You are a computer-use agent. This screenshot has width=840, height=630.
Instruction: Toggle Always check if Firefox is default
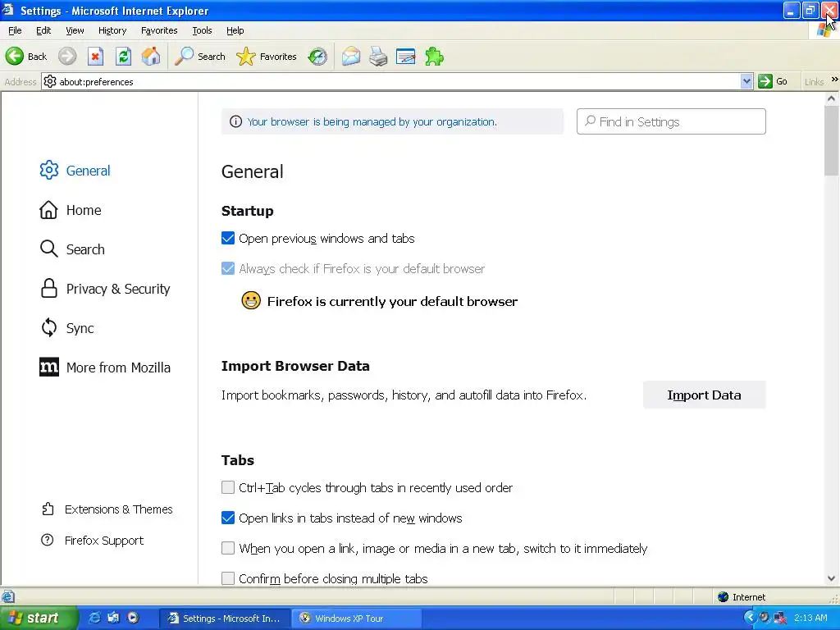(228, 268)
